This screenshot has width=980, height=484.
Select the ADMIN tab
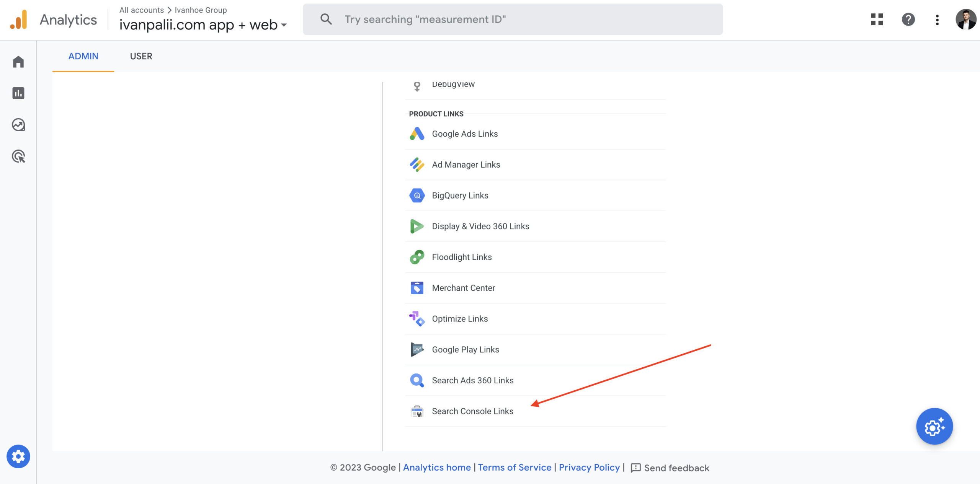pyautogui.click(x=83, y=56)
